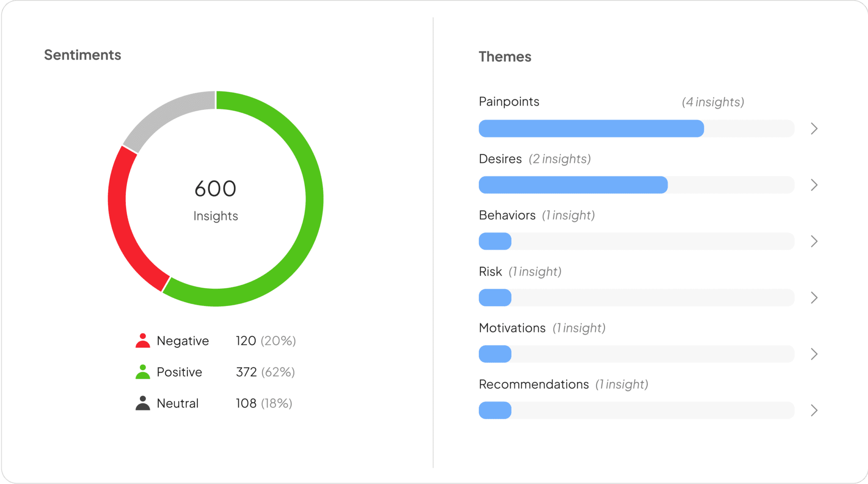Click the red Negative sentiment person icon
868x484 pixels.
pos(143,341)
